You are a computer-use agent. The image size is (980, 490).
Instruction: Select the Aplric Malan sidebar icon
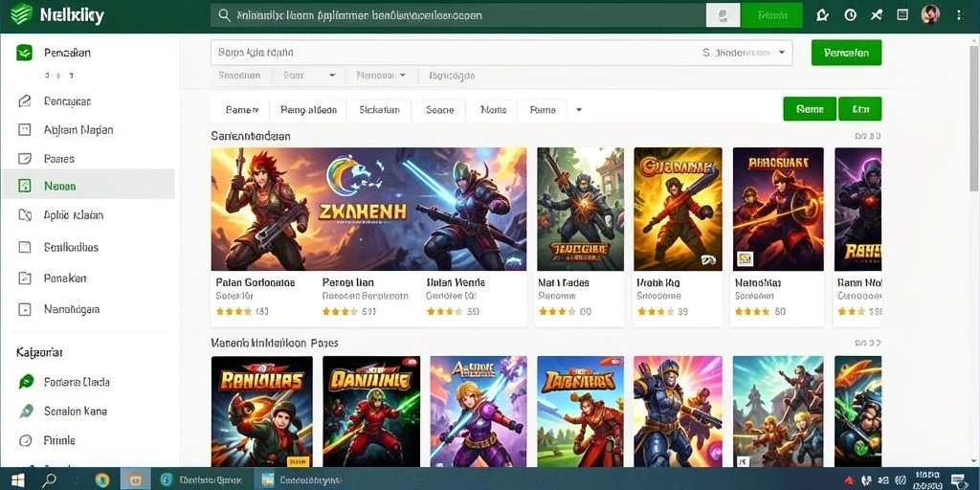pos(25,215)
